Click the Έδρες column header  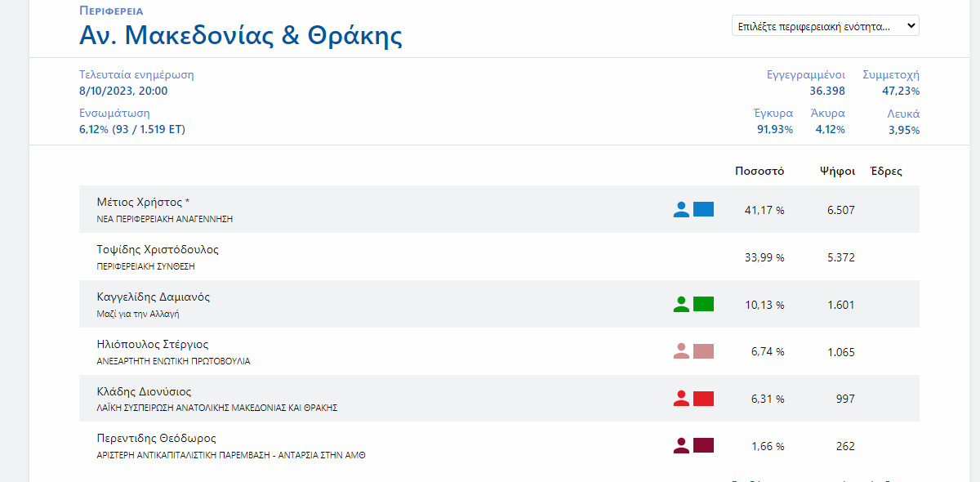(x=886, y=171)
